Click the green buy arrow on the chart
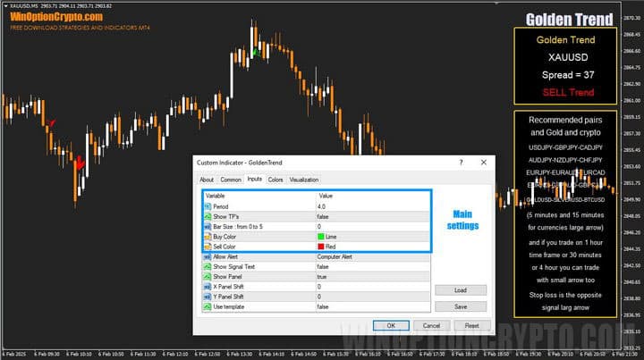The height and width of the screenshot is (360, 644). tap(256, 53)
